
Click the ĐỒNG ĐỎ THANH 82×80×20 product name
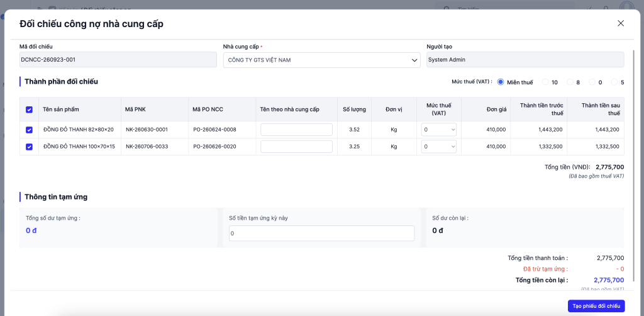click(78, 130)
